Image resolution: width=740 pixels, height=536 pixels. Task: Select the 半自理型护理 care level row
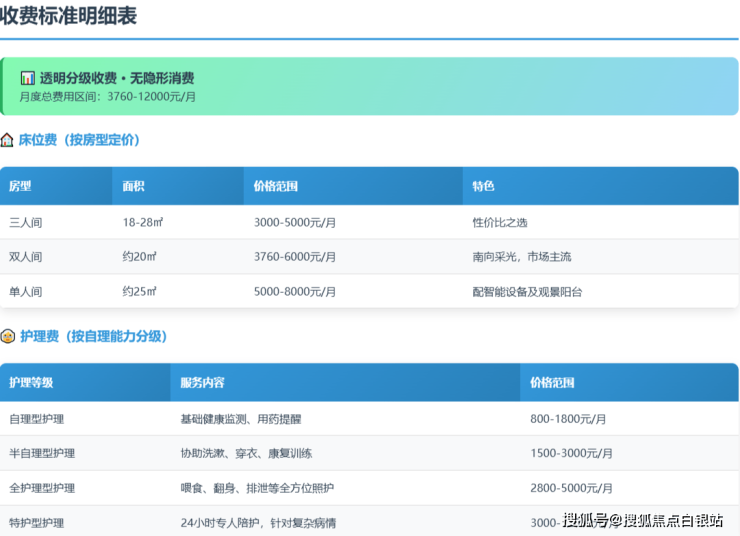(42, 453)
